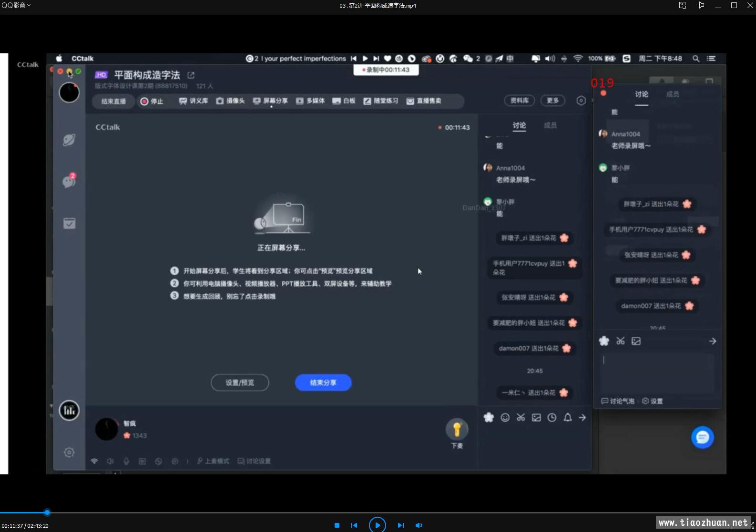Open the calendar checklist icon in sidebar

[x=69, y=223]
